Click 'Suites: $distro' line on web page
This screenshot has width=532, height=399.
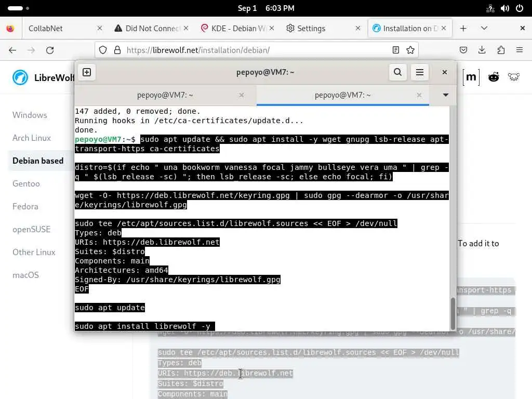pos(191,383)
